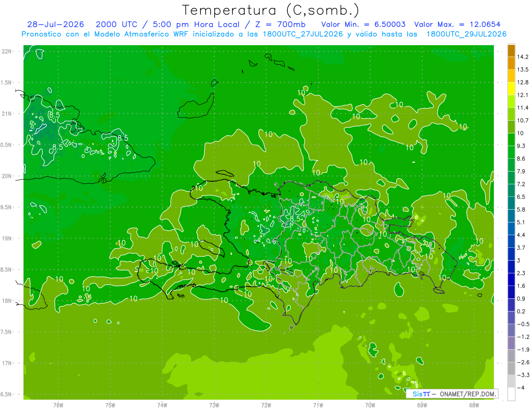The width and height of the screenshot is (532, 411).
Task: Click the "21N" latitude axis label
Action: click(x=7, y=114)
